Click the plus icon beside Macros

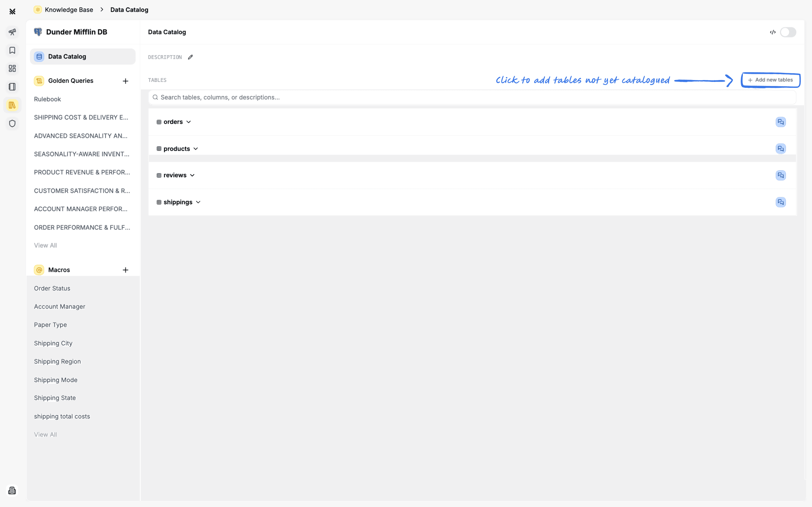click(126, 270)
